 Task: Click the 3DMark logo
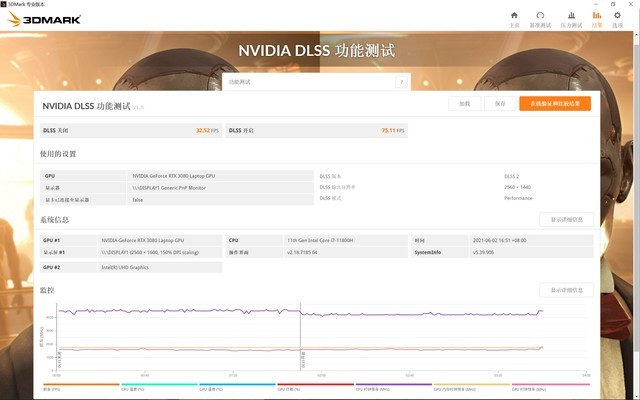44,19
